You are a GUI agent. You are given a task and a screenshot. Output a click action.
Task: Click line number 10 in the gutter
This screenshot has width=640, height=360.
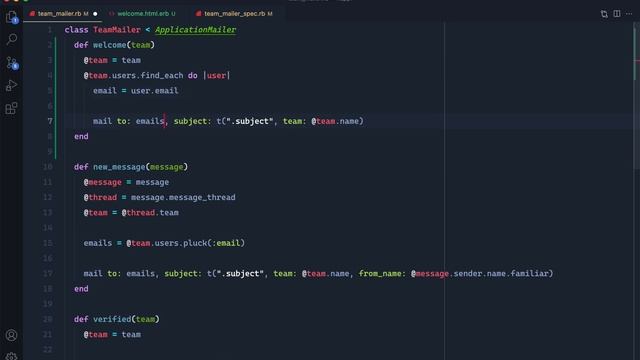pos(48,167)
